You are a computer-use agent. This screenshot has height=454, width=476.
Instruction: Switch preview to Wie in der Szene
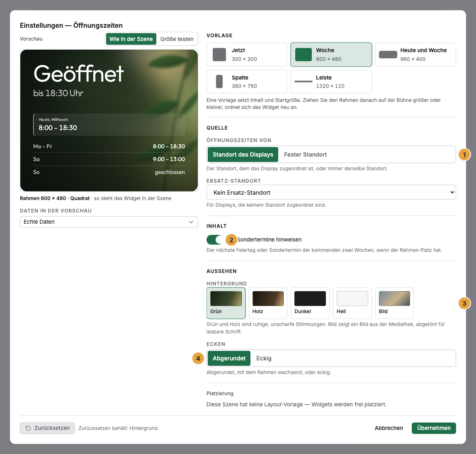point(131,39)
